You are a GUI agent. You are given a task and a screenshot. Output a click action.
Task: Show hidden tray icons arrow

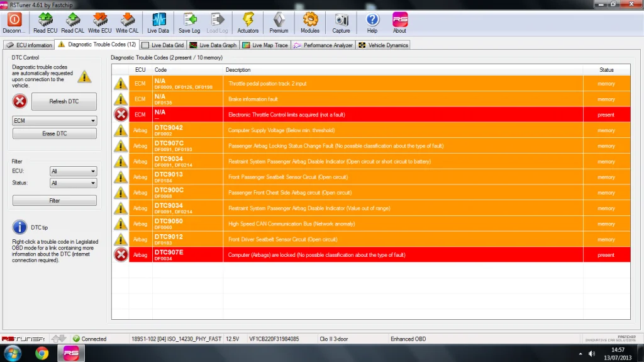(x=580, y=354)
